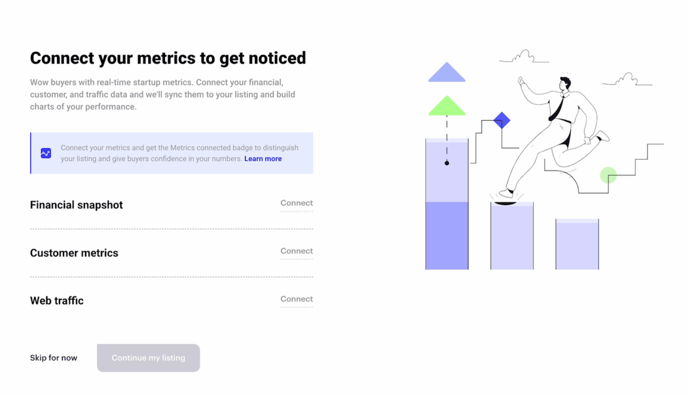Connect the Financial snapshot metrics

(x=297, y=203)
